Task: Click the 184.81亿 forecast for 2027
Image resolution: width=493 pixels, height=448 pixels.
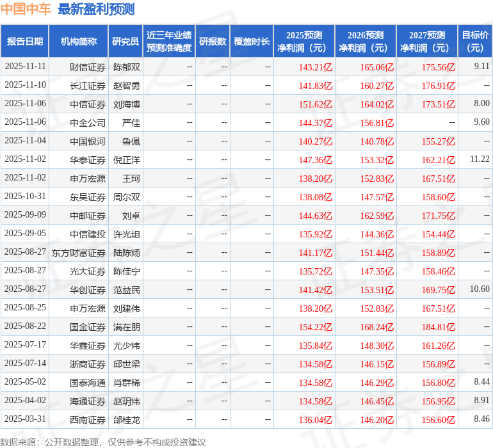Action: pos(439,327)
